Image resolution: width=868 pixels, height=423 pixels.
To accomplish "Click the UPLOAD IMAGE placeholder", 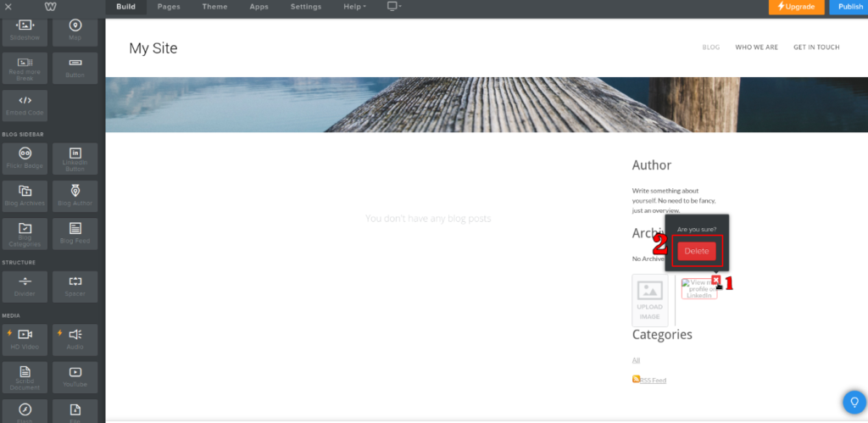I will [650, 301].
